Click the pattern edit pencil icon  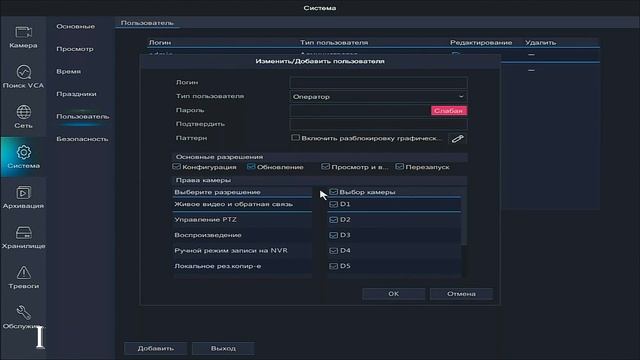458,139
